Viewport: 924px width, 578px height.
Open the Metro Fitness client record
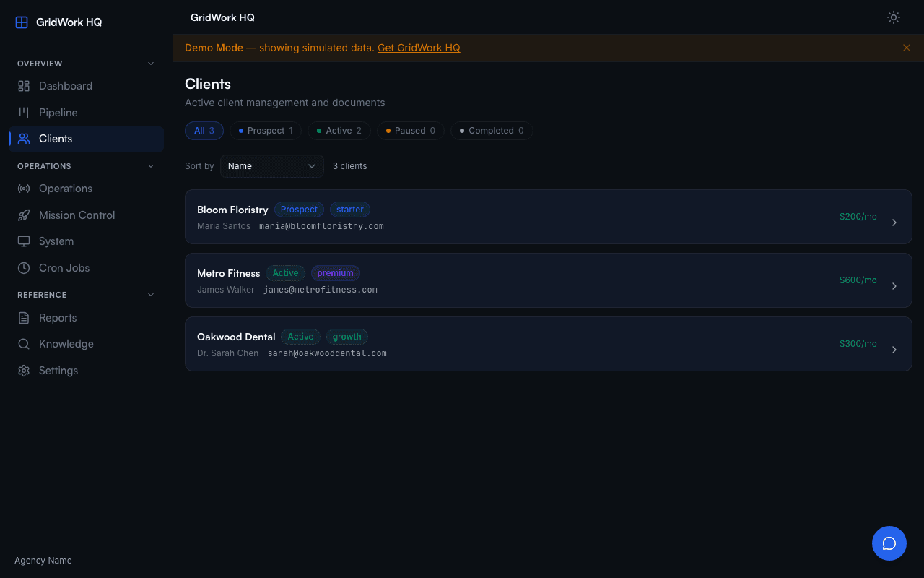549,280
